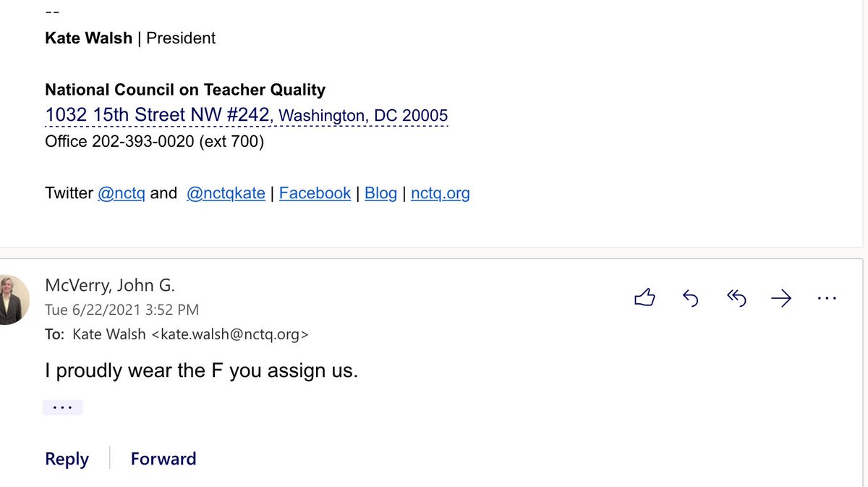Viewport: 868px width, 487px height.
Task: Click the Forward arrow icon
Action: [x=781, y=297]
